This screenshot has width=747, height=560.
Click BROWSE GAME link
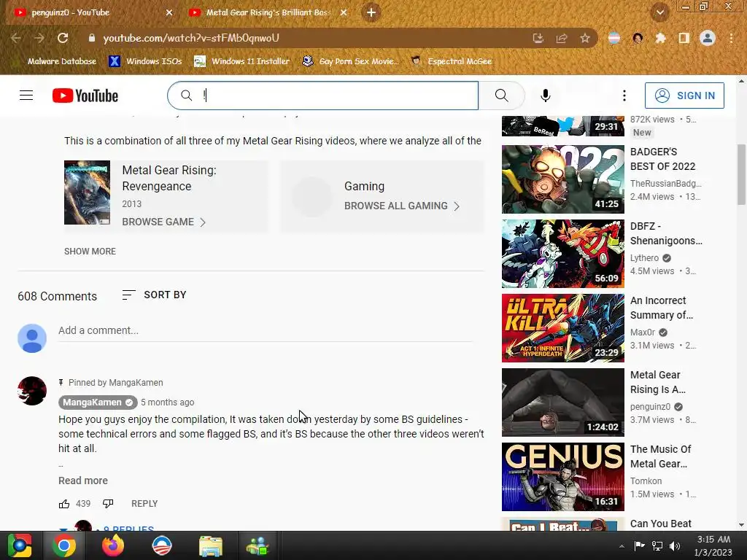pos(163,222)
